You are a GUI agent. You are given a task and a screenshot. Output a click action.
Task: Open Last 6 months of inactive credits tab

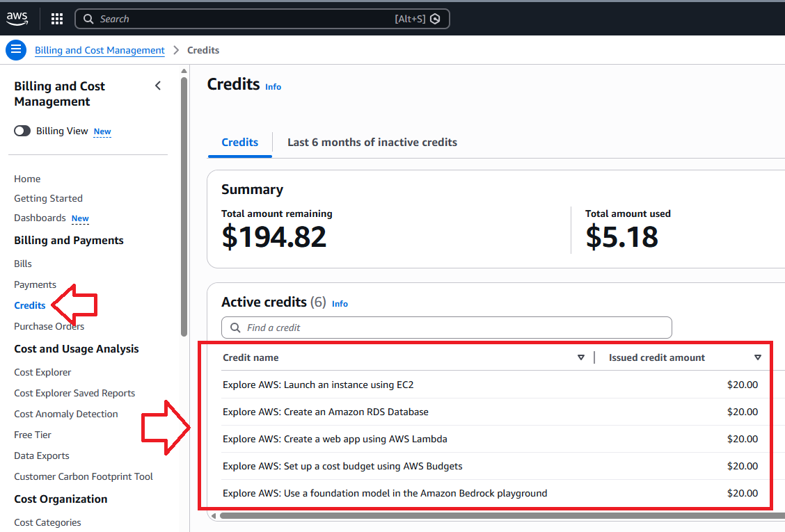click(x=372, y=143)
